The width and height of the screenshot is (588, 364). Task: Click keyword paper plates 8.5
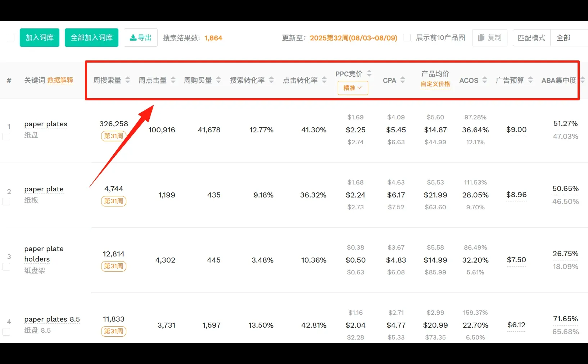pos(52,319)
